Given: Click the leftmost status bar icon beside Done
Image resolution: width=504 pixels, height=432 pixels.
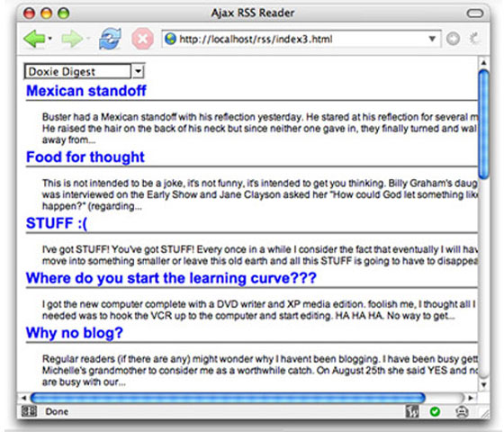Looking at the screenshot, I should pyautogui.click(x=29, y=411).
